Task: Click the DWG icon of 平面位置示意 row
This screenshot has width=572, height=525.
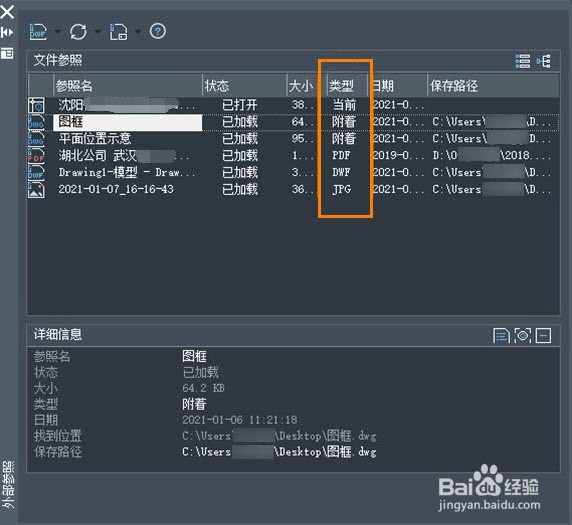Action: [36, 139]
